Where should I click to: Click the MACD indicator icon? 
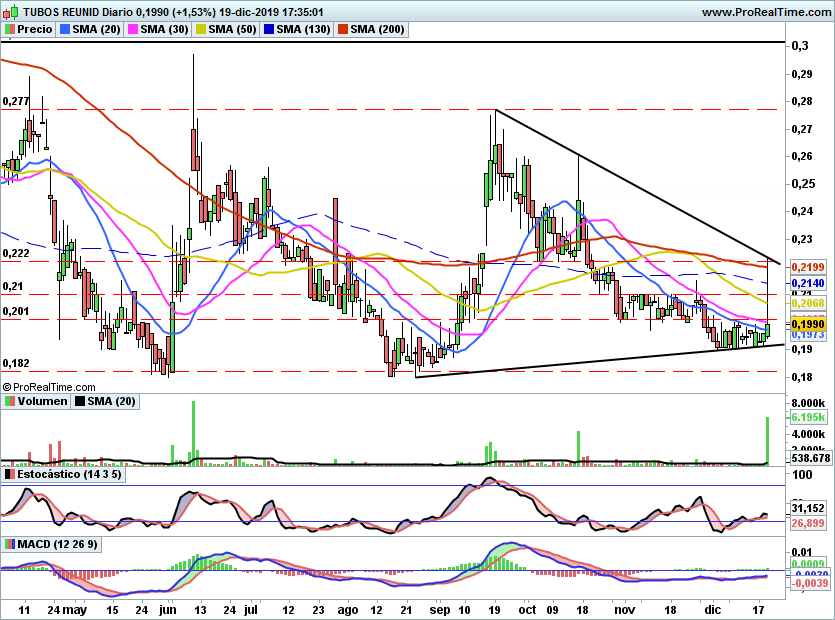tap(8, 544)
